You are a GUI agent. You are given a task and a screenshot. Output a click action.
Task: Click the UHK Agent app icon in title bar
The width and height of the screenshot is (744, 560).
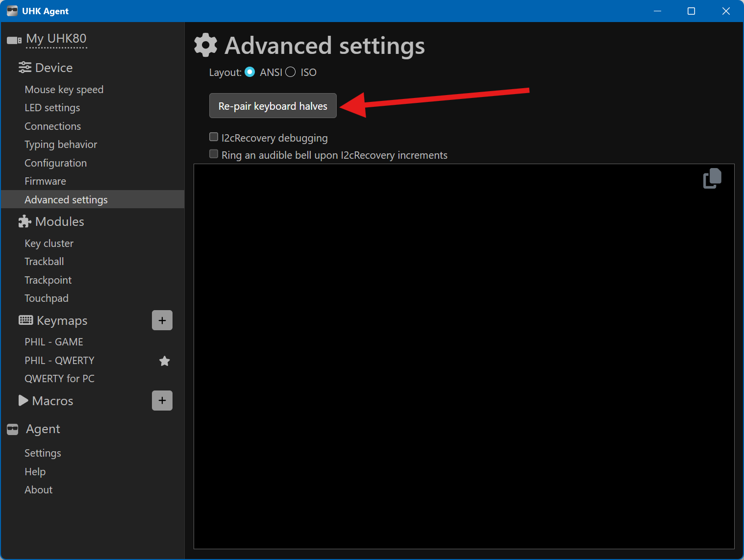tap(12, 11)
